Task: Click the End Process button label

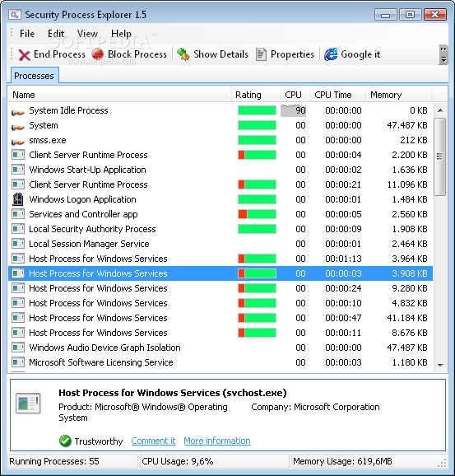Action: pyautogui.click(x=59, y=54)
